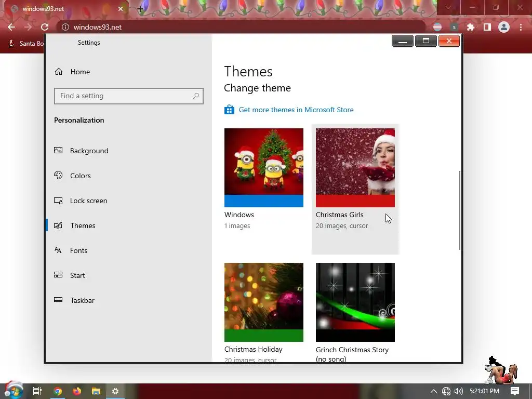Apply the Windows minions theme
532x399 pixels.
pyautogui.click(x=263, y=168)
